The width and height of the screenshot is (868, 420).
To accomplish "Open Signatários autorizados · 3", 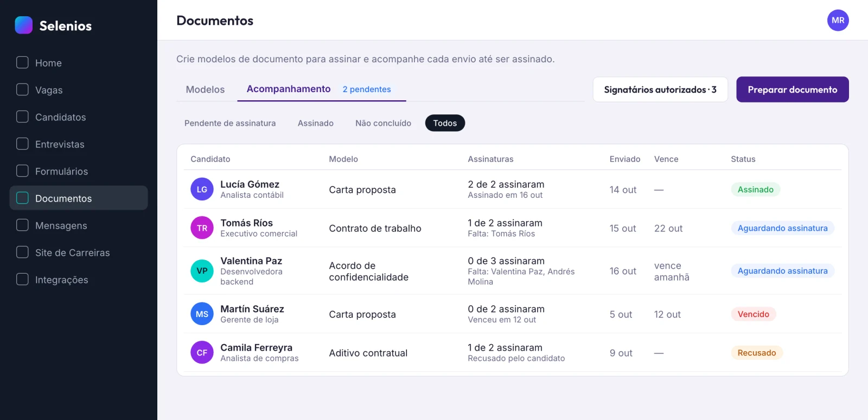I will coord(660,89).
